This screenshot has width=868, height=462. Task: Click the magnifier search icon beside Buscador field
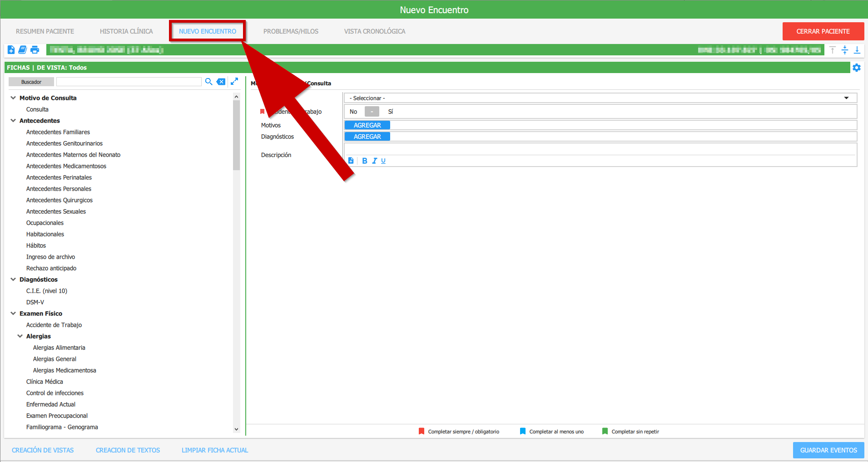pos(208,82)
